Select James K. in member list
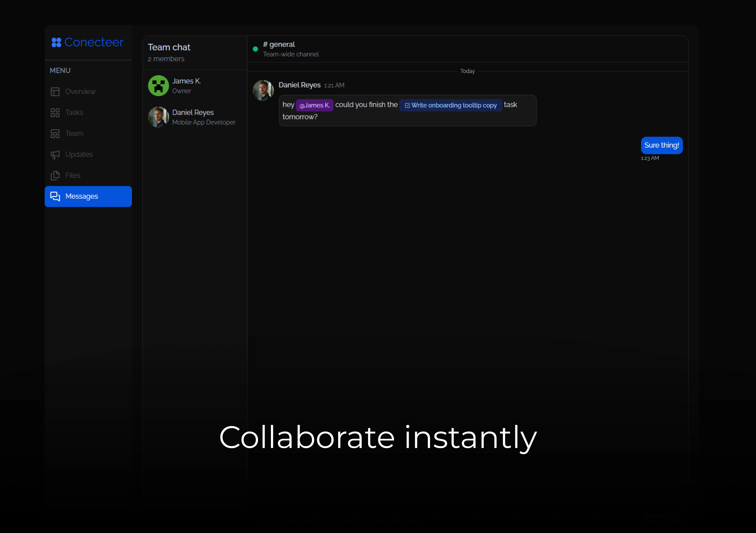The height and width of the screenshot is (533, 756). (195, 86)
